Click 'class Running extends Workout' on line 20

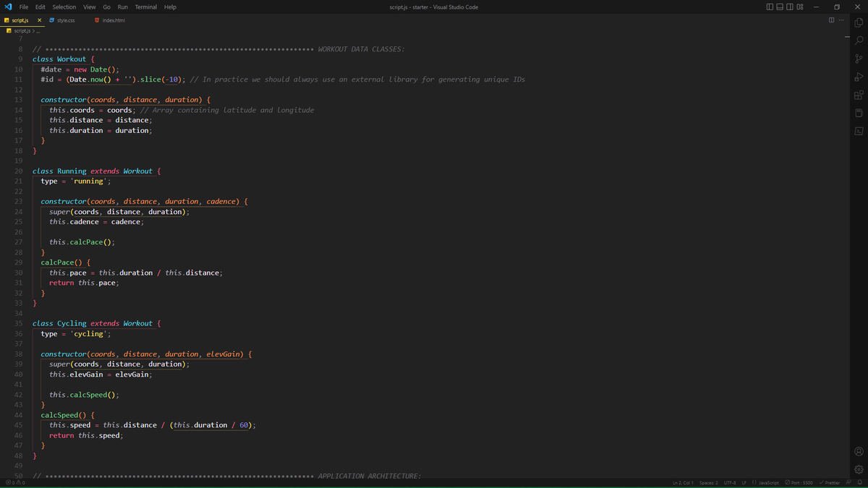[93, 171]
